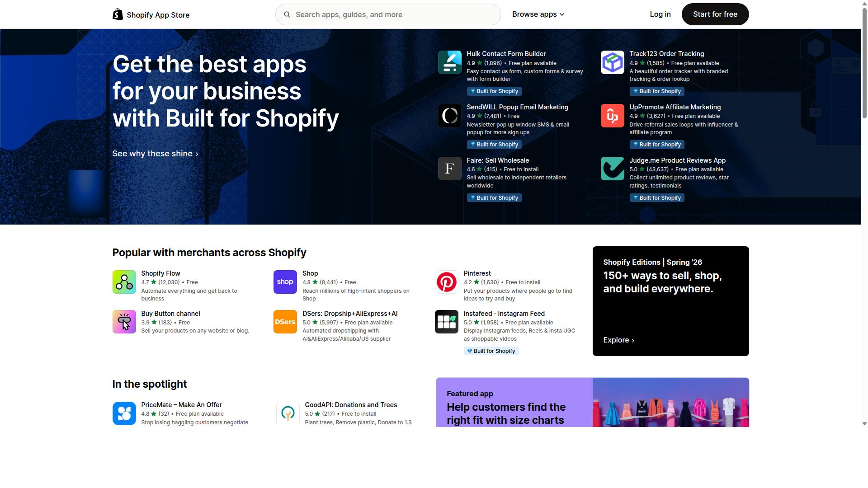Open the Pinterest app icon
Screen dimensions: 868x488
coord(446,282)
